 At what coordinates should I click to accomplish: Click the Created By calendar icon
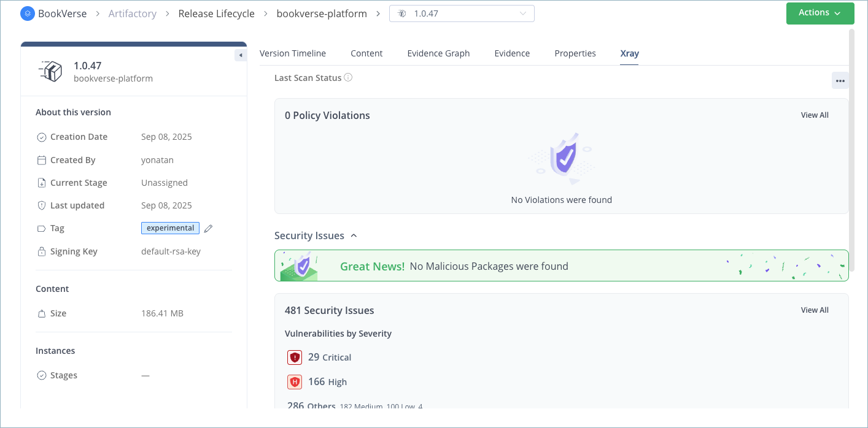click(x=42, y=160)
